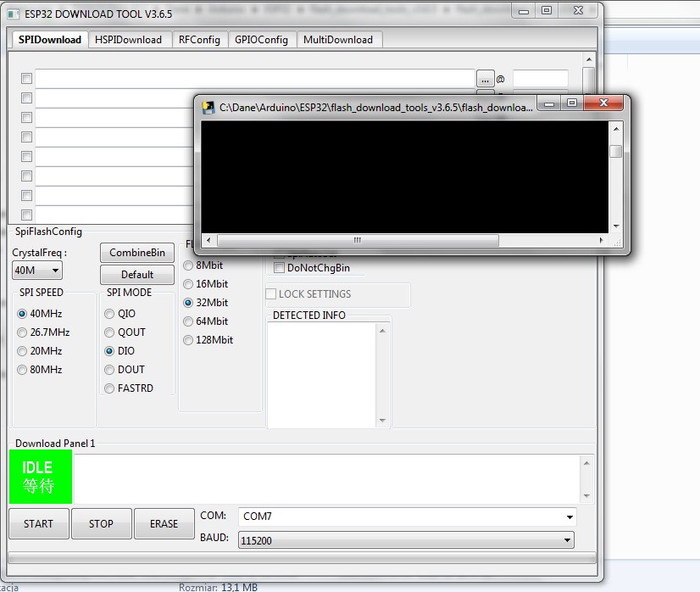The width and height of the screenshot is (700, 592).
Task: Click the console vertical scrollbar thumb
Action: click(616, 152)
